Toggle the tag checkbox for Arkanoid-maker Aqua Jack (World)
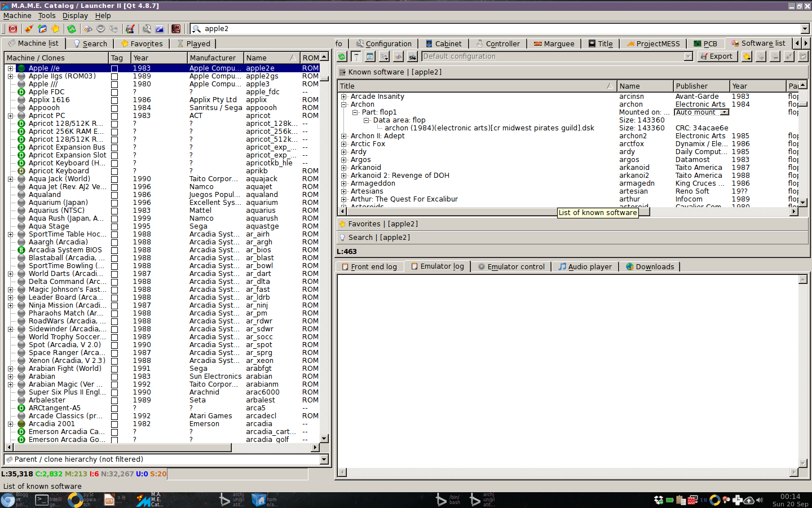This screenshot has width=812, height=508. 114,179
